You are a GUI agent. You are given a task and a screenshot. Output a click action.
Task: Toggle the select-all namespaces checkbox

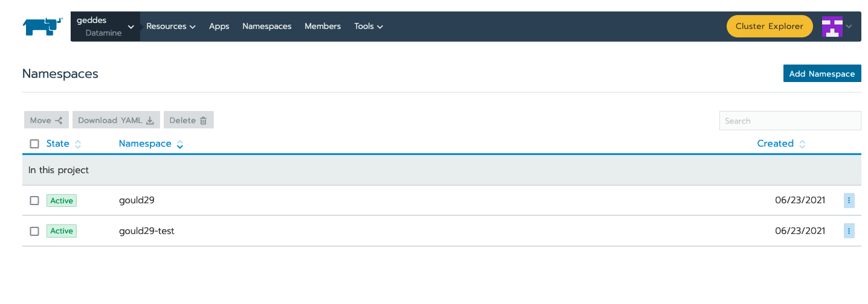click(x=34, y=144)
